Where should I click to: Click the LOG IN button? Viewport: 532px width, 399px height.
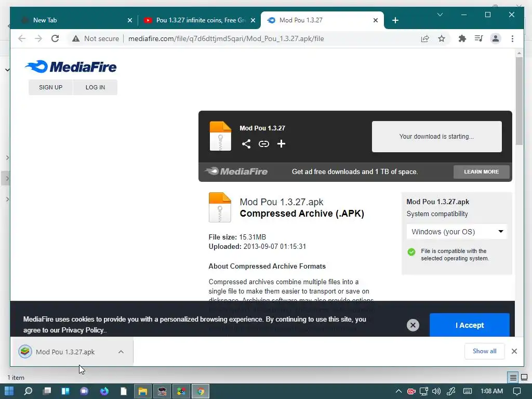(96, 87)
